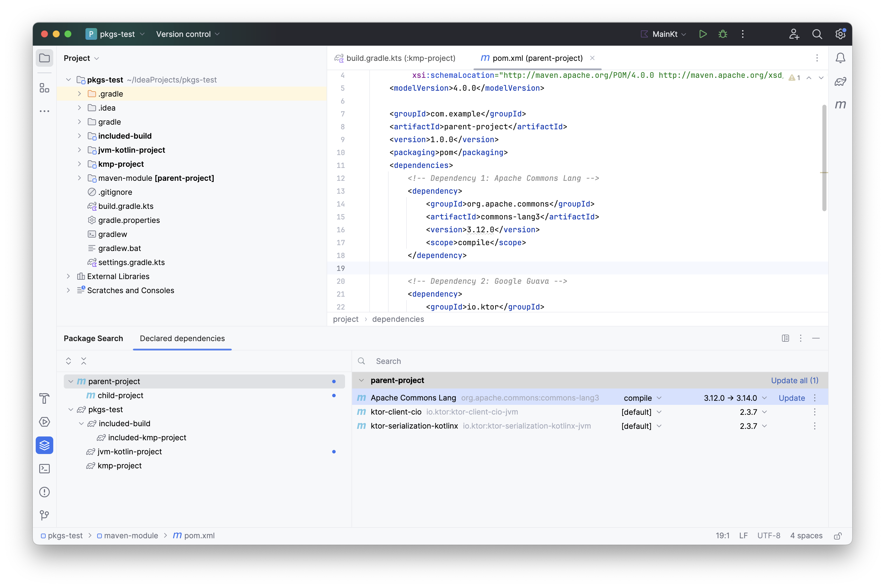Screen dimensions: 885x588
Task: Toggle read-only lock icon in status bar
Action: coord(837,536)
